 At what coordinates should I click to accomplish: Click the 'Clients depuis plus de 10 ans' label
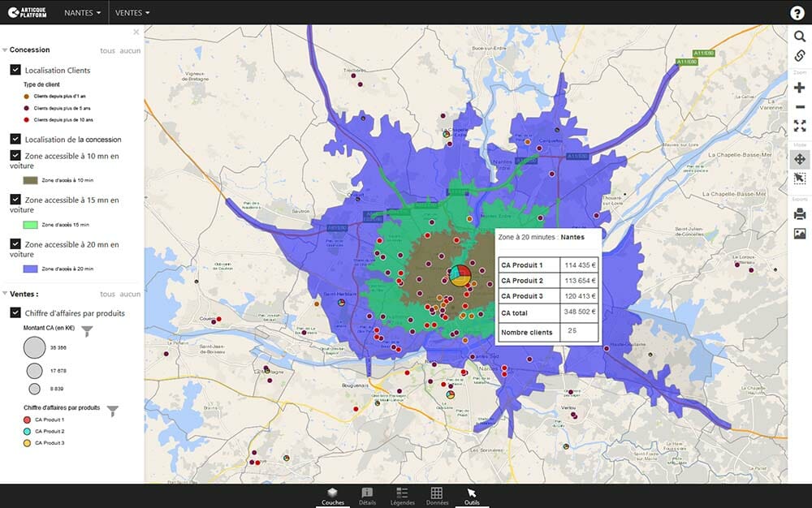pos(63,120)
